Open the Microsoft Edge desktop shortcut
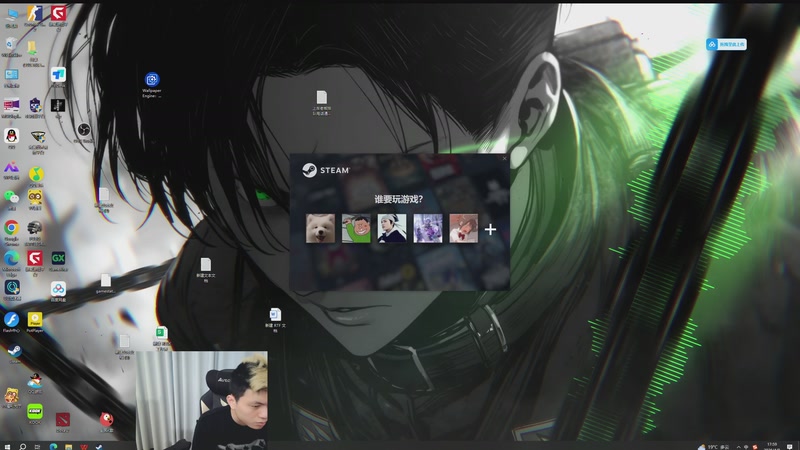Viewport: 800px width, 450px height. [11, 262]
